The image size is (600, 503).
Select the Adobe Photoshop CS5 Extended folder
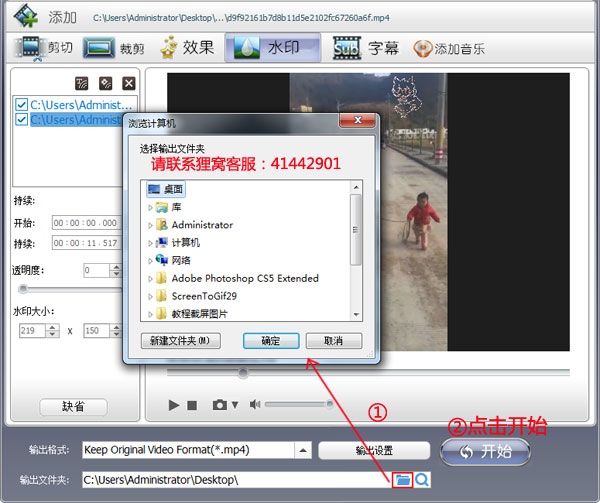(x=237, y=278)
